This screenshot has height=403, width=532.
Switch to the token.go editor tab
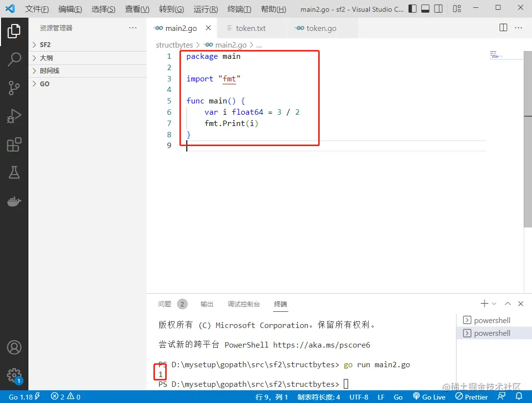[321, 28]
